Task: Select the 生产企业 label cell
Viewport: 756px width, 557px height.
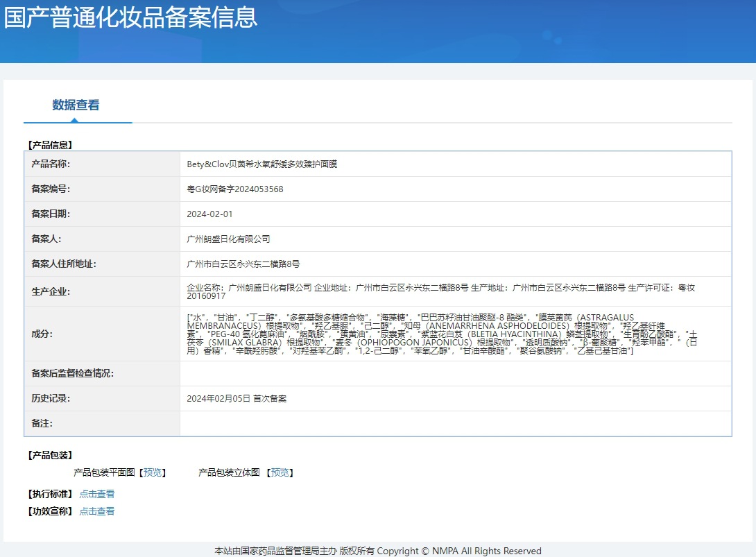Action: 102,292
